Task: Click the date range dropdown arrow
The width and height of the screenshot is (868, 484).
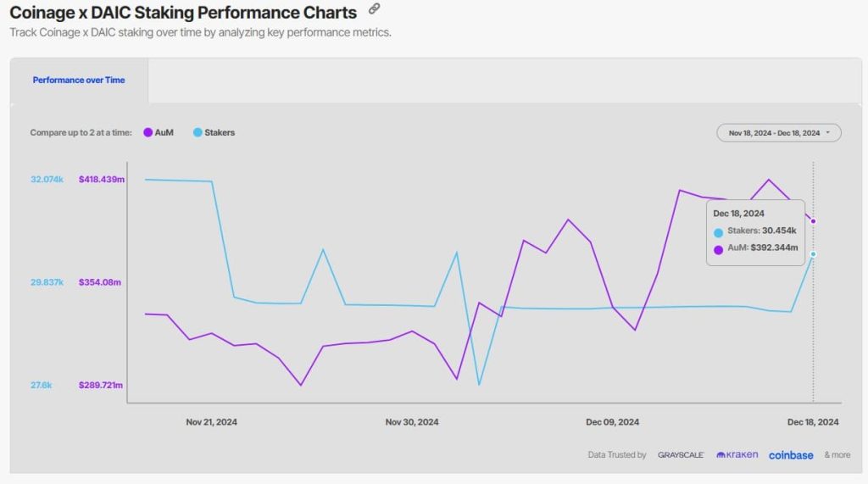Action: click(828, 133)
